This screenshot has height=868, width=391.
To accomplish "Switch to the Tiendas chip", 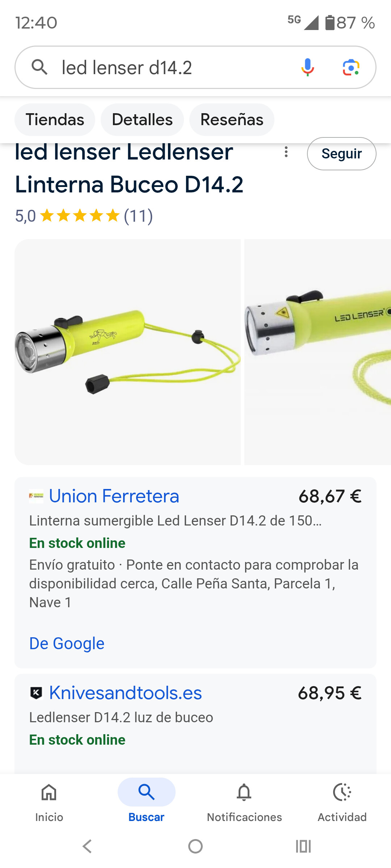I will pos(55,120).
